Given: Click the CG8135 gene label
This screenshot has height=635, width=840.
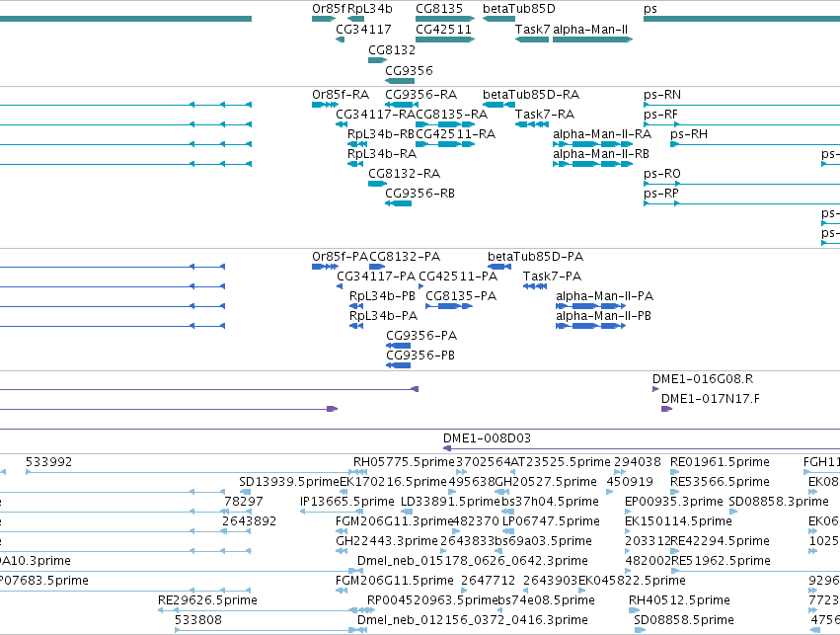Looking at the screenshot, I should 438,9.
